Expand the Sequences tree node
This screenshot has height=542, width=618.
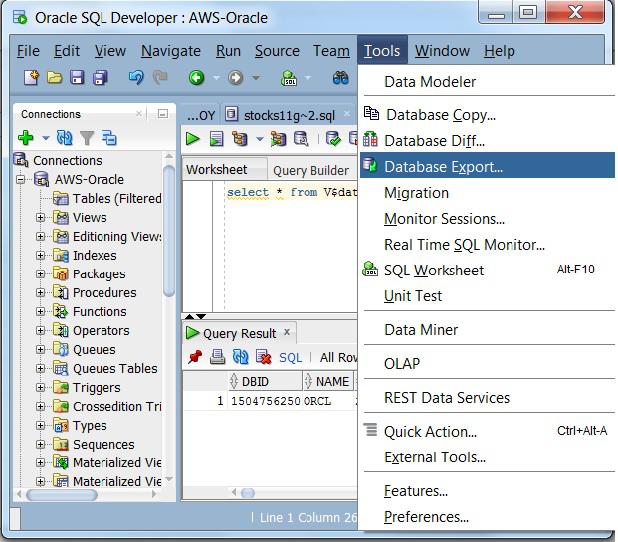(40, 444)
